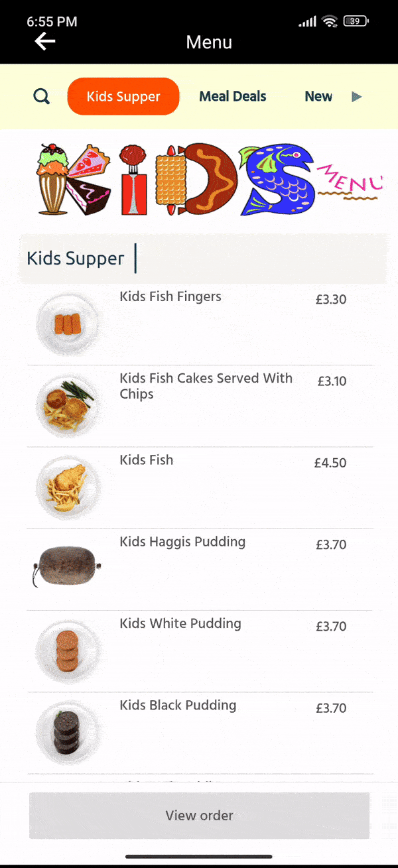The width and height of the screenshot is (398, 868).
Task: Switch to the Meal Deals category
Action: coord(232,96)
